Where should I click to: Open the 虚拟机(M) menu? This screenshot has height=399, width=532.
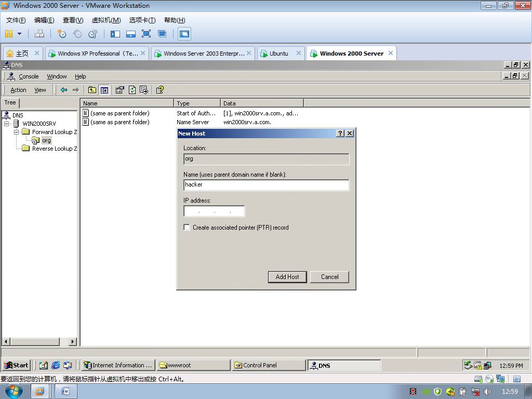pyautogui.click(x=106, y=20)
